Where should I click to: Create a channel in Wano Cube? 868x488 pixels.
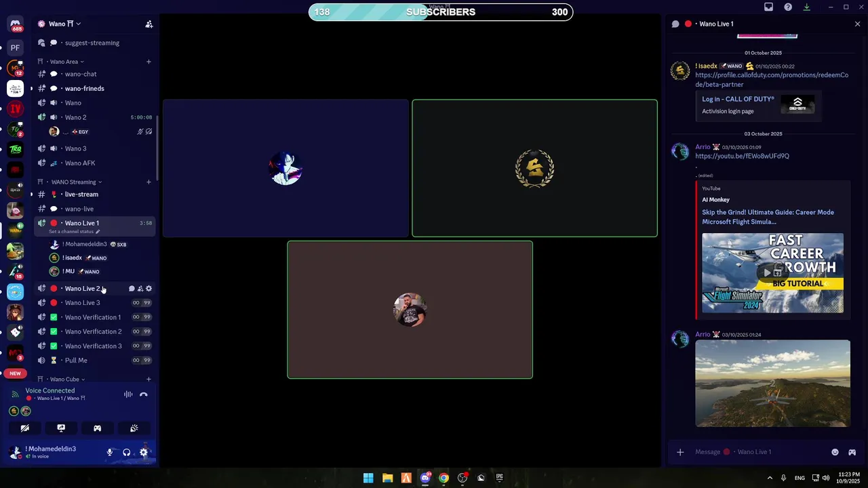click(149, 379)
